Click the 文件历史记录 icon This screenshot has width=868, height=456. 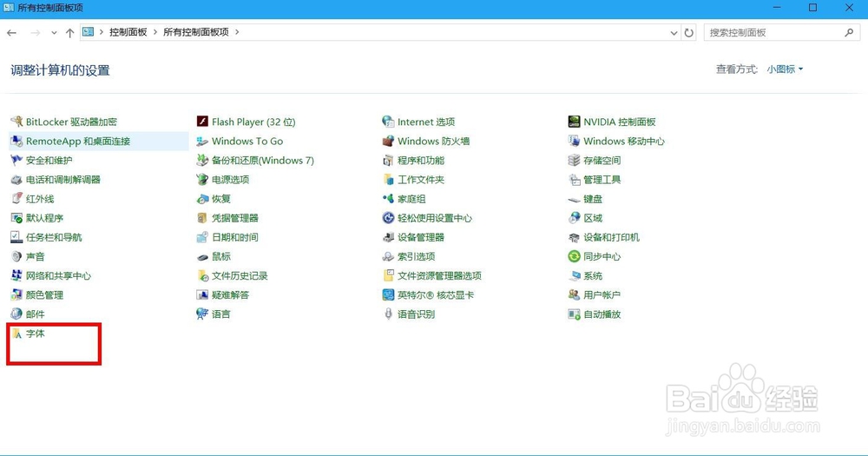pyautogui.click(x=202, y=275)
